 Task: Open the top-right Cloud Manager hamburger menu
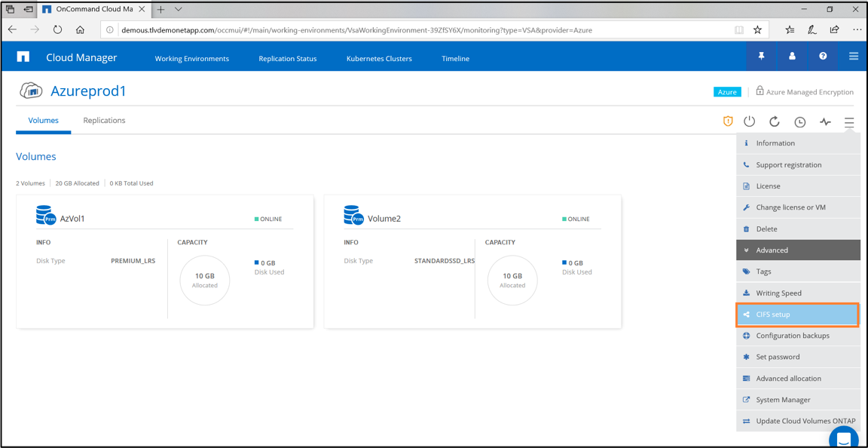[x=854, y=57]
